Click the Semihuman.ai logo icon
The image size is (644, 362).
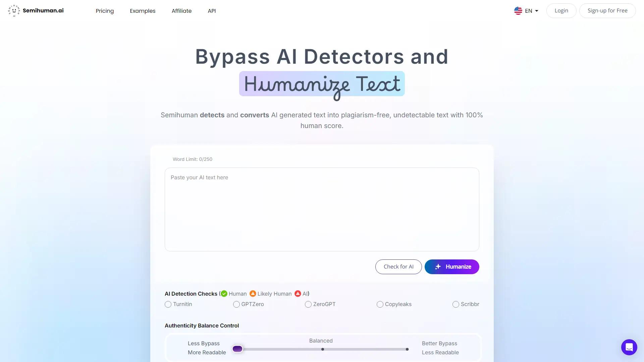[14, 10]
